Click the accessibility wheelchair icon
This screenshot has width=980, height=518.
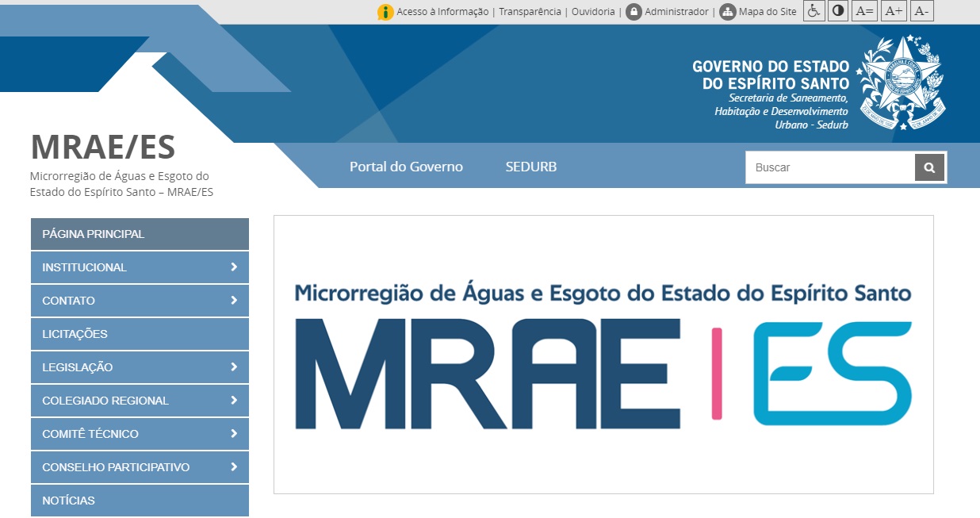click(813, 10)
